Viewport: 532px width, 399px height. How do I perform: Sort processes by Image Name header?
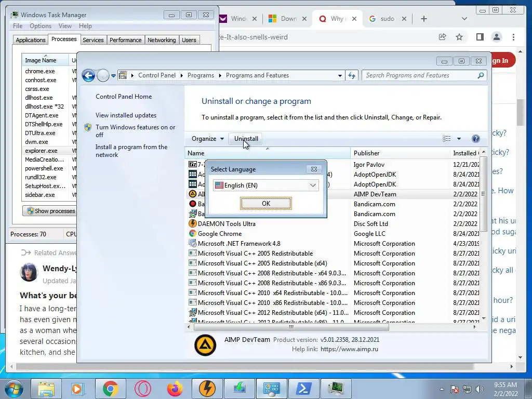point(45,60)
